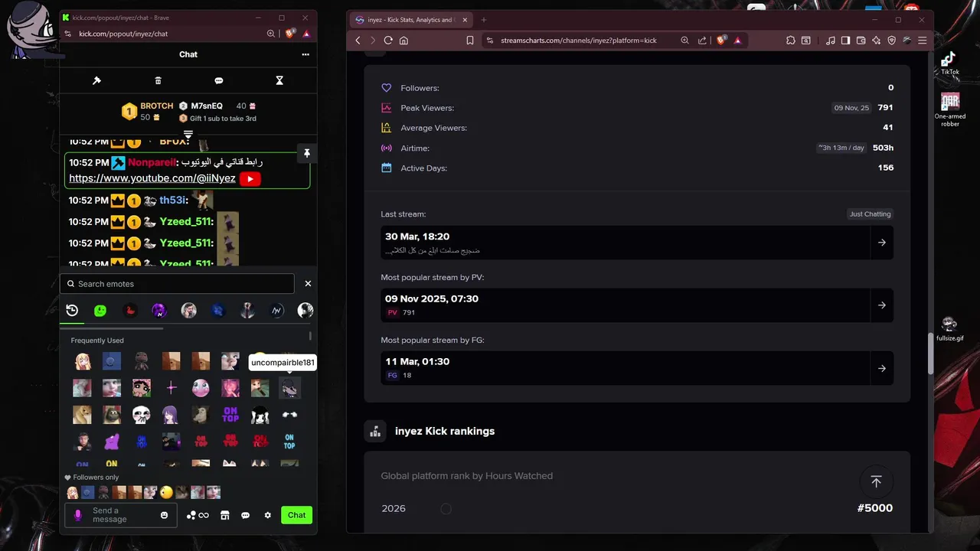Pick the light blue ON TOP emote

[x=289, y=442]
